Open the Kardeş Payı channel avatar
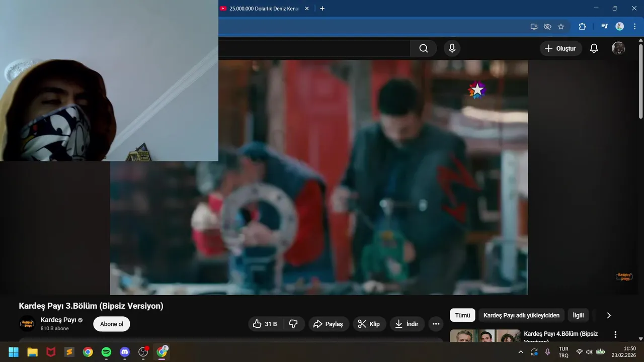Viewport: 644px width, 362px height. [27, 324]
